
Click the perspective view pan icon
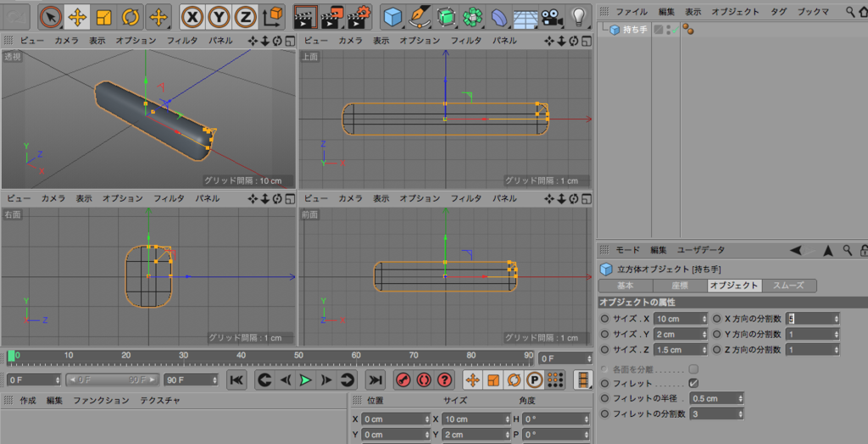click(x=253, y=41)
